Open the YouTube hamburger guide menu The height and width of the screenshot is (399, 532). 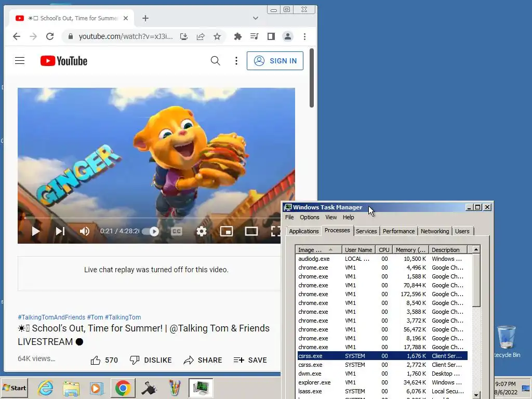pyautogui.click(x=20, y=61)
